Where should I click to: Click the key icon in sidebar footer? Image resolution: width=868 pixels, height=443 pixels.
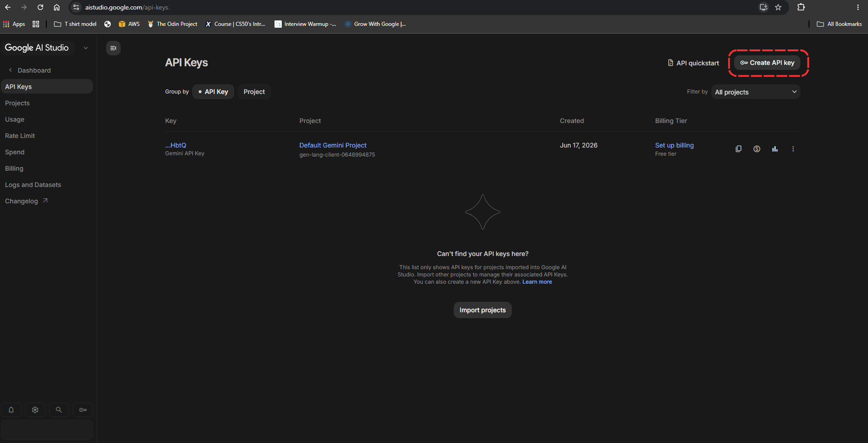(83, 410)
